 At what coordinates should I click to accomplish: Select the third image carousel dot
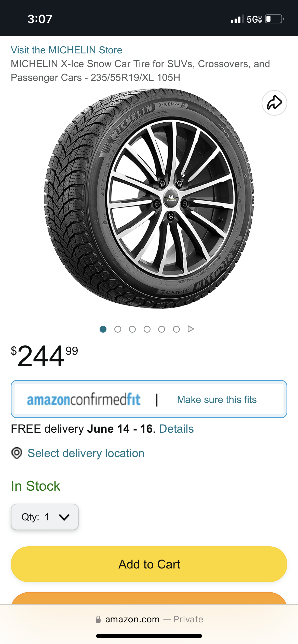(x=132, y=329)
